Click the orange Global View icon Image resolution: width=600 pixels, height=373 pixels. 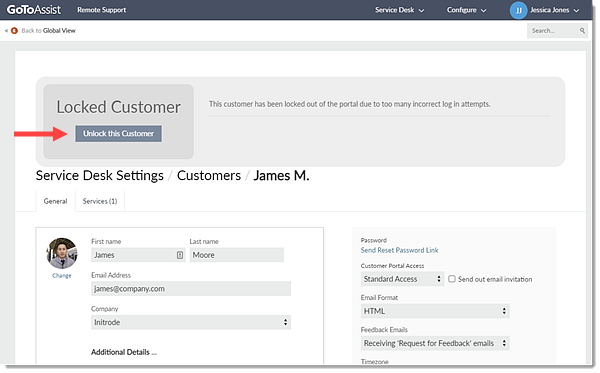[x=15, y=31]
